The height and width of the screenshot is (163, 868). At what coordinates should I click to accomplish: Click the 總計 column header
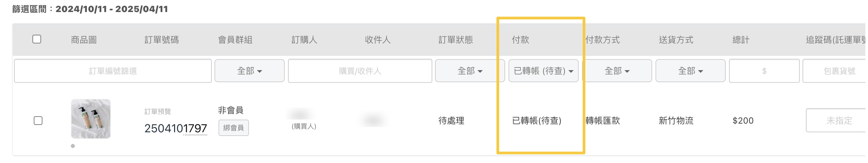pos(741,40)
